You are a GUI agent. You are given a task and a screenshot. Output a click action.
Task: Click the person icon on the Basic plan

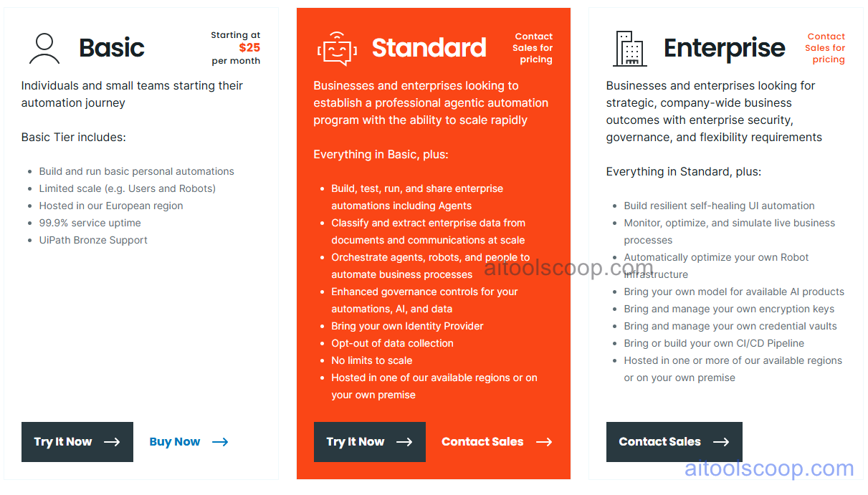coord(44,47)
